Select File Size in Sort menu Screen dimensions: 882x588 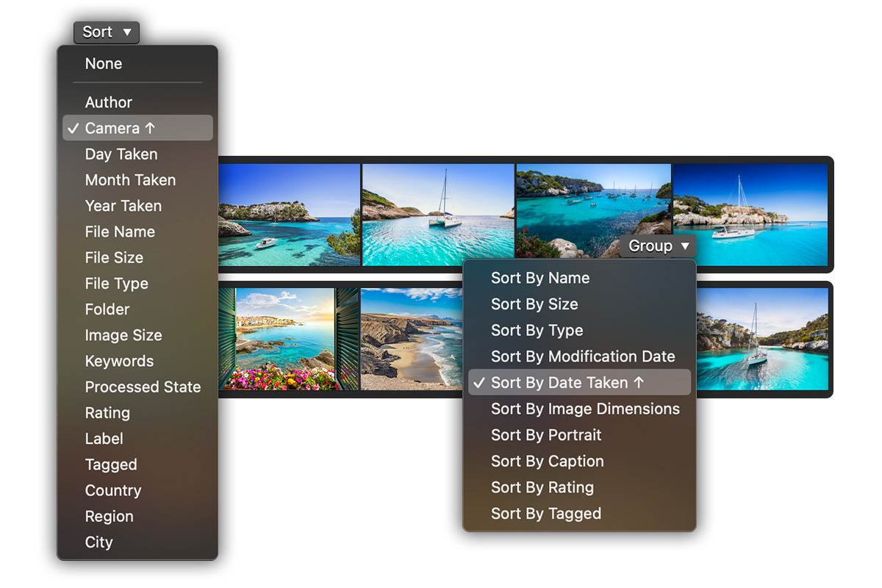point(137,257)
